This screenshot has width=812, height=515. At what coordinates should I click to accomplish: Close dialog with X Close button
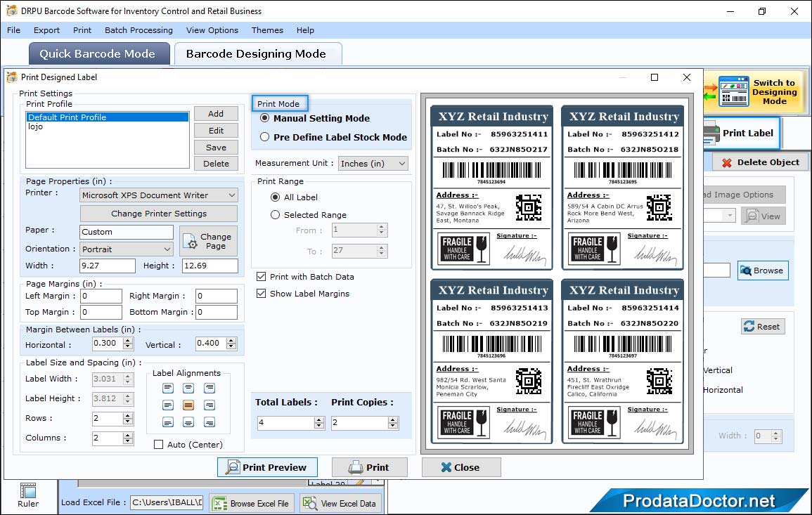[x=461, y=467]
